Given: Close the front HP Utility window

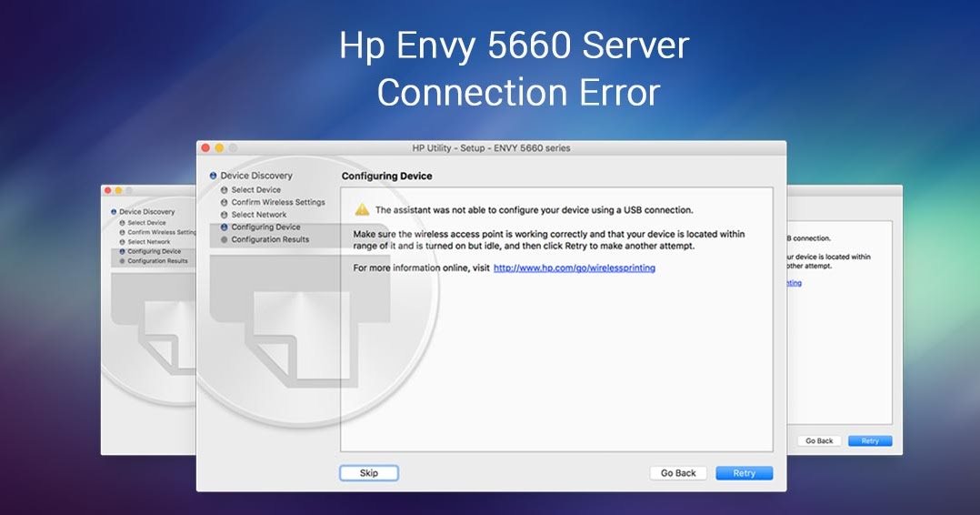Looking at the screenshot, I should [x=205, y=148].
